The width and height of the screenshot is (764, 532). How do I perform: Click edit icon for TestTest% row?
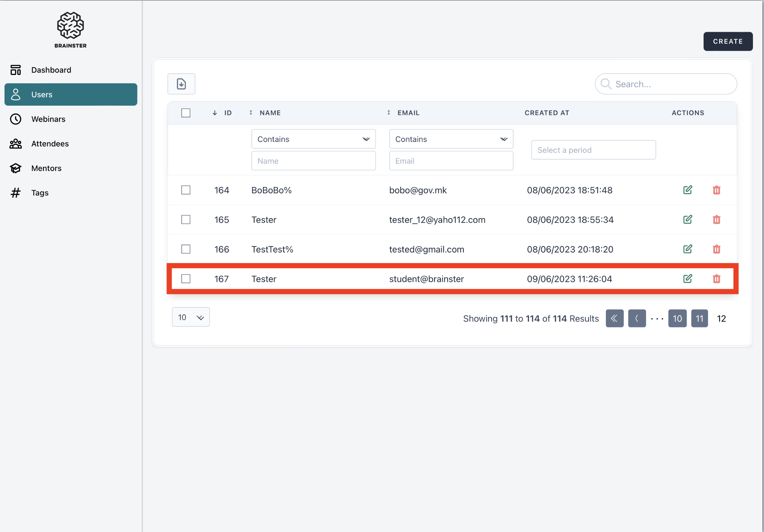click(x=687, y=249)
